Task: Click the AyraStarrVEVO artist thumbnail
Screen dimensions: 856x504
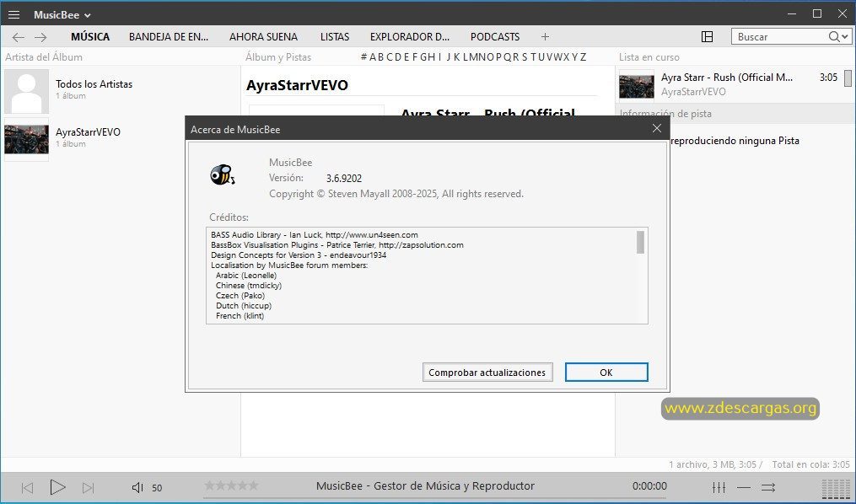Action: (27, 139)
